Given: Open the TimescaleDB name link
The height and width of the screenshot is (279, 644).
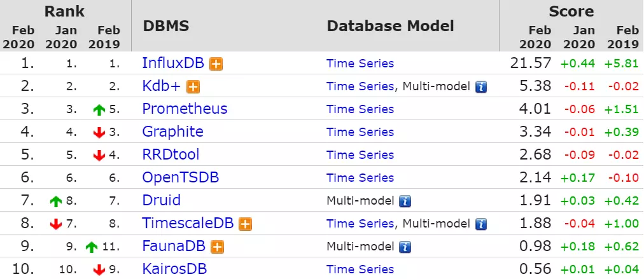Looking at the screenshot, I should (x=189, y=223).
